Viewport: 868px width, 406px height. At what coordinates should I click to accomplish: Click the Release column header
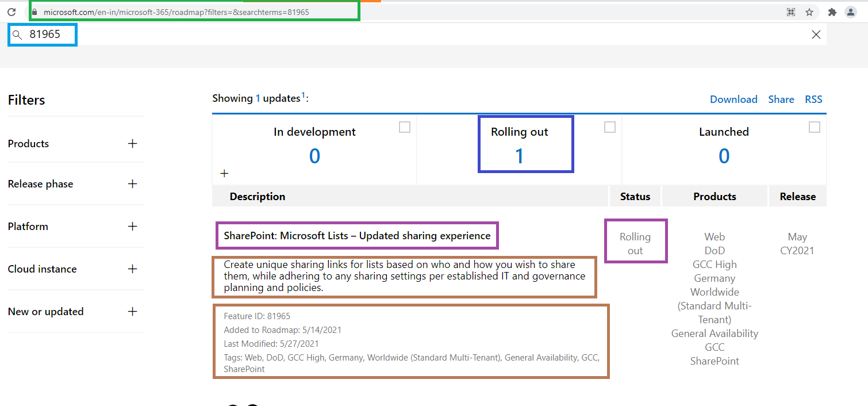tap(797, 196)
